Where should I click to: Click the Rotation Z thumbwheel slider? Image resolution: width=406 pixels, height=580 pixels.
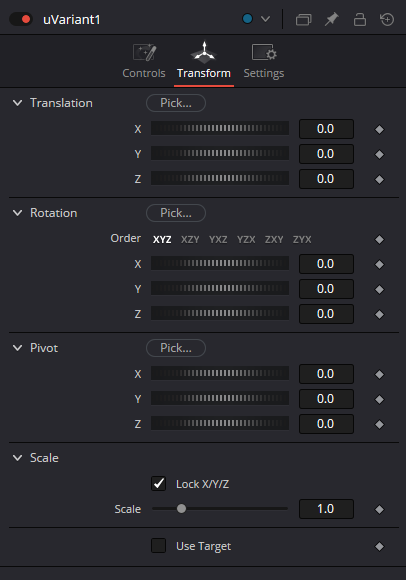[220, 313]
